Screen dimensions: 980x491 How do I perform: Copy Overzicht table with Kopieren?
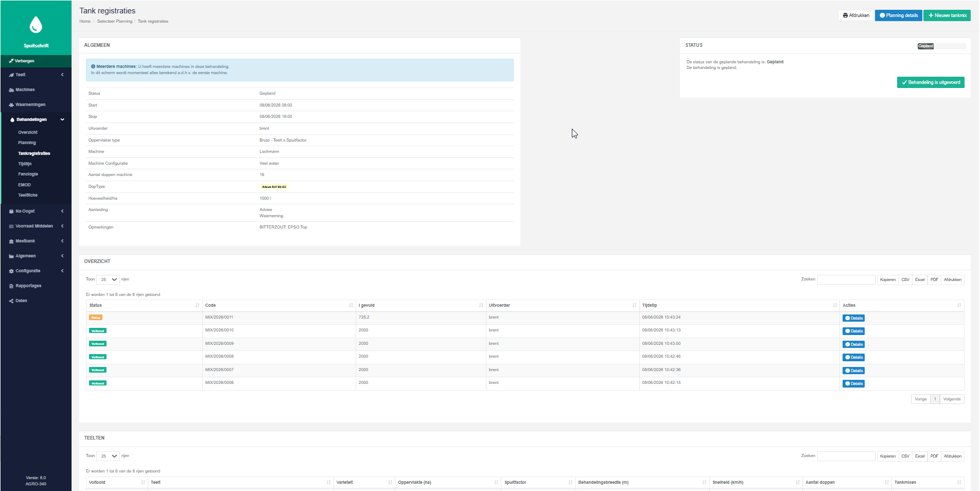coord(888,280)
